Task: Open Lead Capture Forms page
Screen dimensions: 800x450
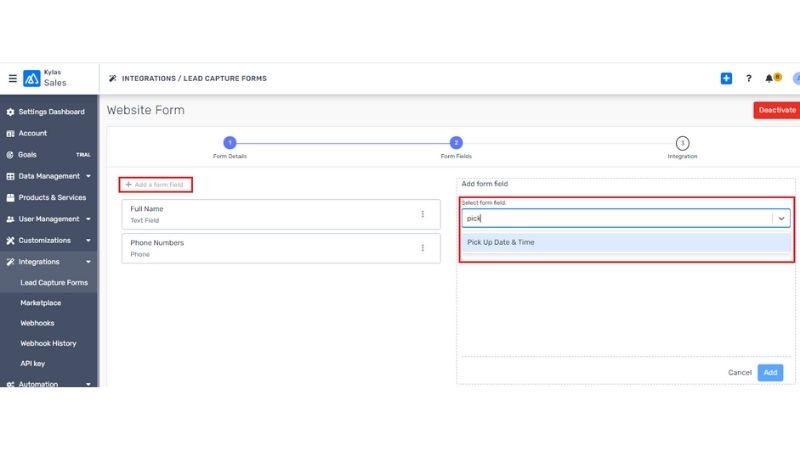Action: 54,283
